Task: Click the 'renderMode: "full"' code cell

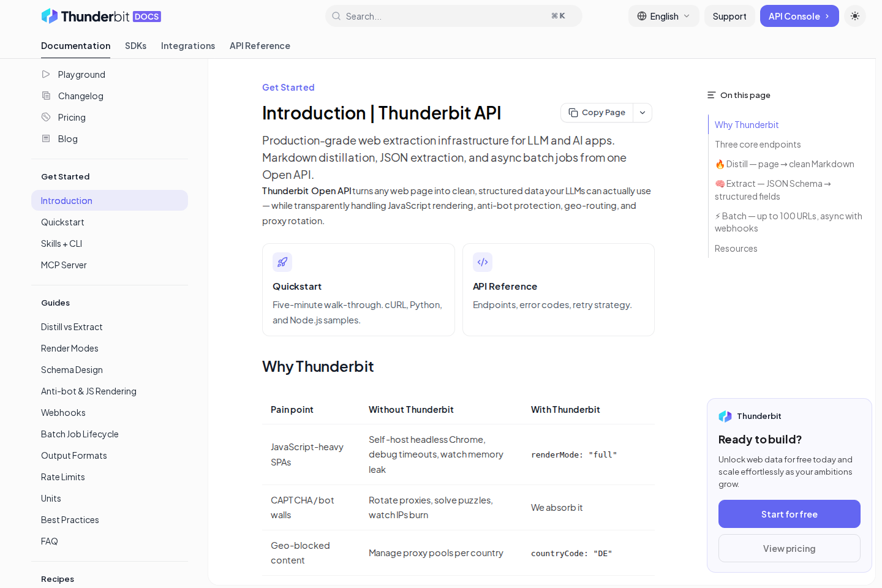Action: [574, 454]
